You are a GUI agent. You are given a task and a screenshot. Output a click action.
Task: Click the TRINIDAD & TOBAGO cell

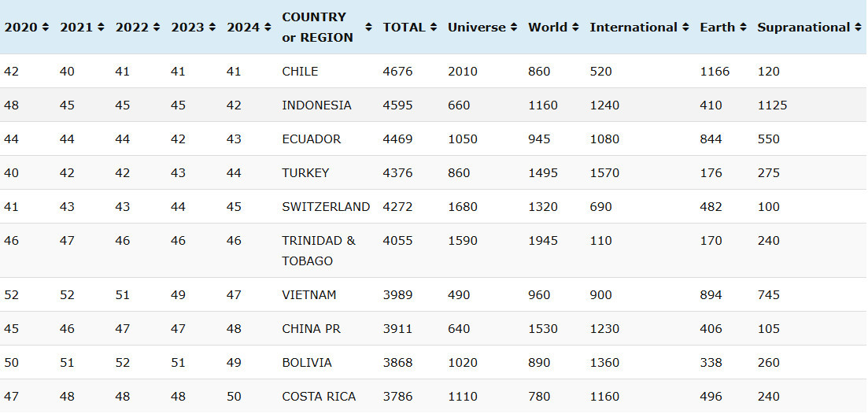[318, 251]
